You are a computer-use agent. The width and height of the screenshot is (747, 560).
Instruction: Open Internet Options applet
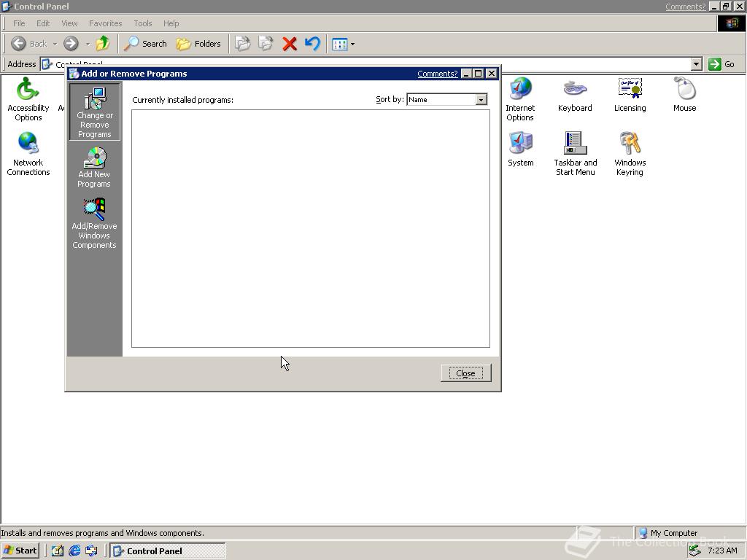click(520, 99)
